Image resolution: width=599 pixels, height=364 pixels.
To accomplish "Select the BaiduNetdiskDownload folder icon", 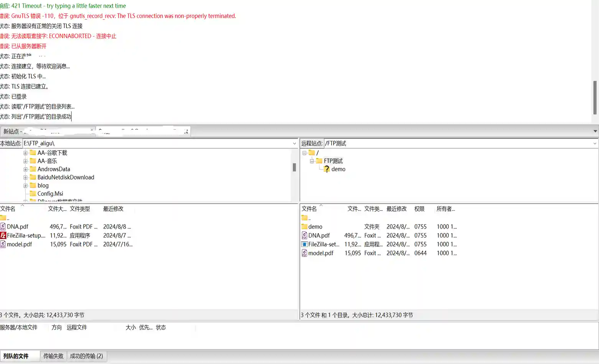I will pyautogui.click(x=33, y=177).
